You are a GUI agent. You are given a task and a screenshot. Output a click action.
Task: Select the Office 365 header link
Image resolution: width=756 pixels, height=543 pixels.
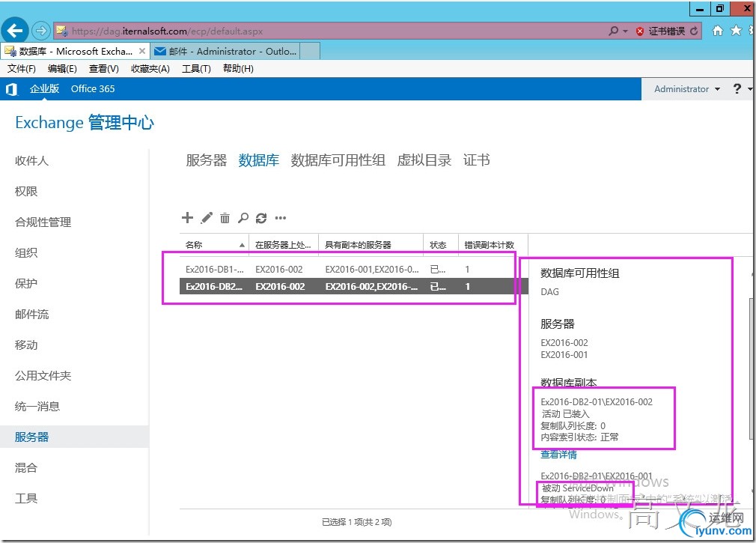[93, 88]
